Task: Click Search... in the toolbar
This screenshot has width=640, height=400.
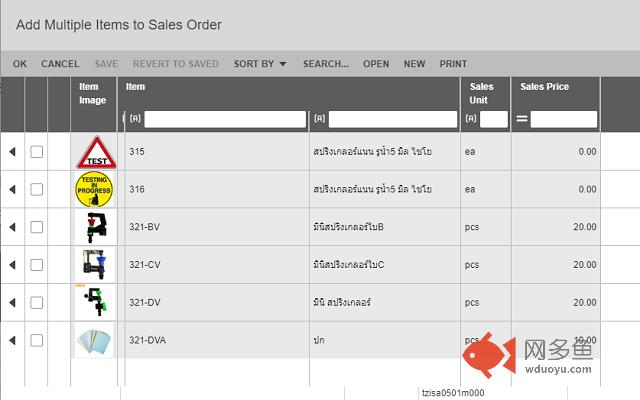Action: (326, 64)
